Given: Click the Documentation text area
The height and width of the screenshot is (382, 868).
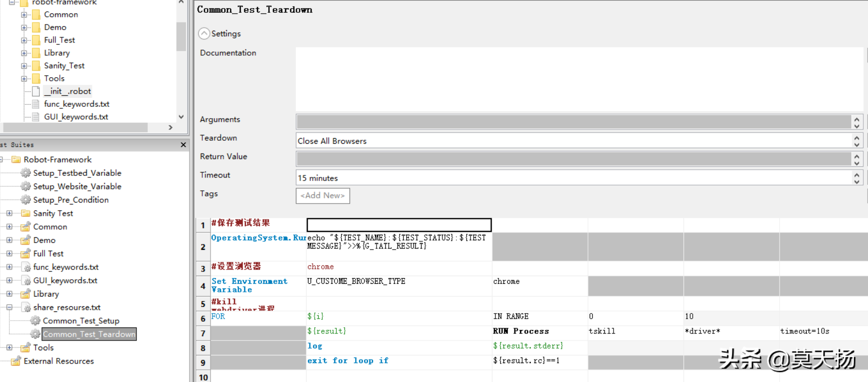Looking at the screenshot, I should pos(579,79).
